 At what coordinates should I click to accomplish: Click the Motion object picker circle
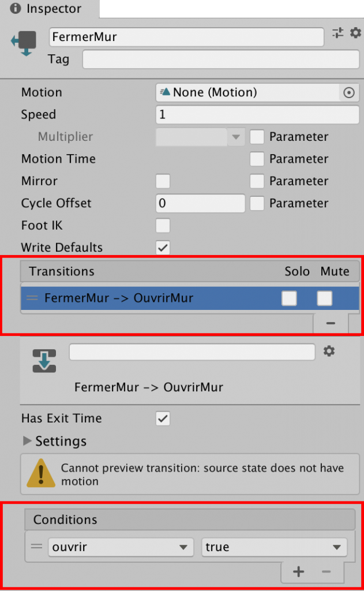coord(349,92)
